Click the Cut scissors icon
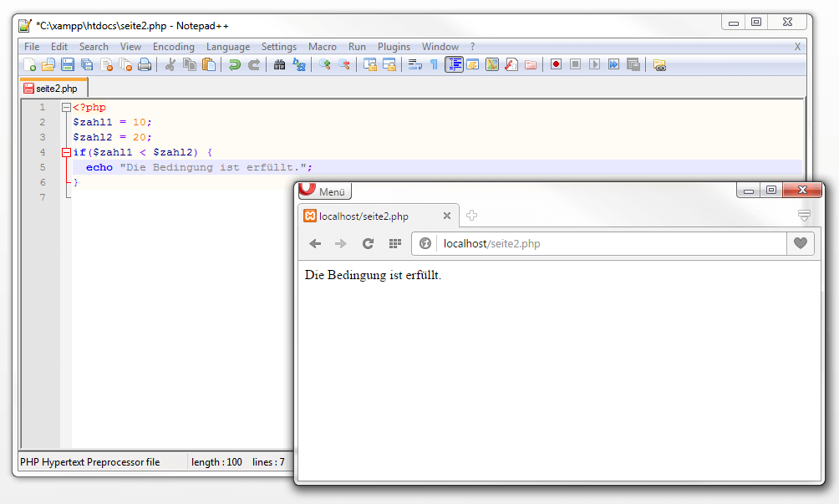Screen dimensions: 839x504 coord(170,64)
